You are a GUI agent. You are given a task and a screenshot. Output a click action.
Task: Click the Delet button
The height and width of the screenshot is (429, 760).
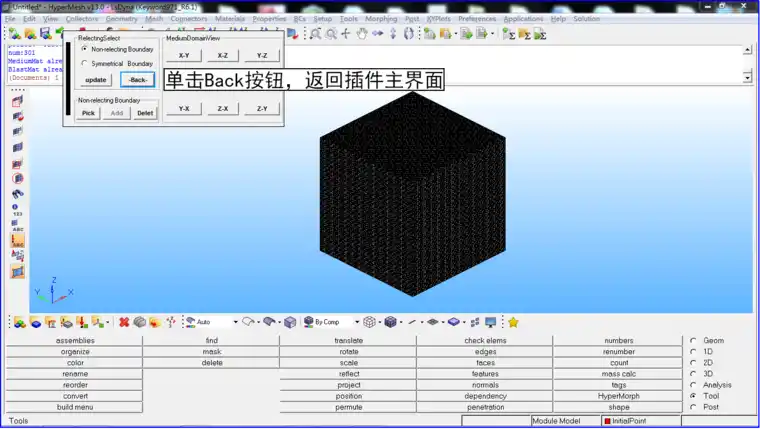pos(145,113)
